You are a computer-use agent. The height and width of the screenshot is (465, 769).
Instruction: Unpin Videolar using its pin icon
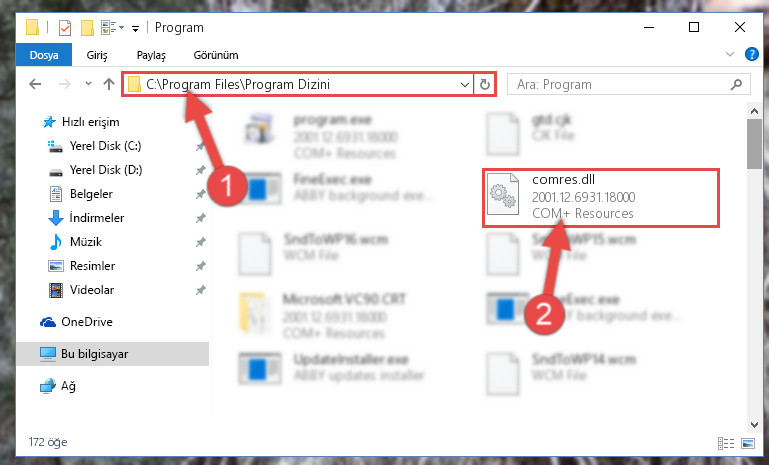[200, 290]
